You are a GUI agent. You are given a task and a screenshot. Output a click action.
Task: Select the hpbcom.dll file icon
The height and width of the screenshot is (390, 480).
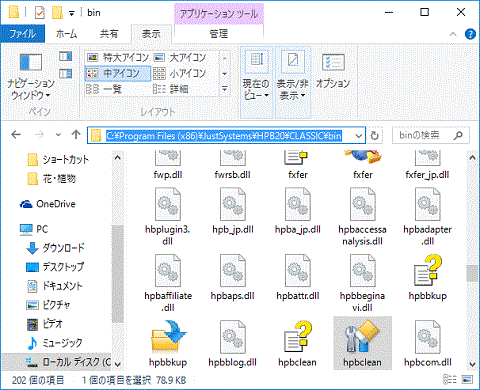coord(428,337)
